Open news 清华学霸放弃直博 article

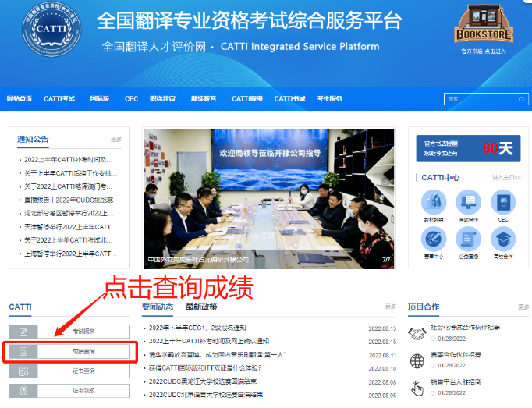[x=217, y=355]
